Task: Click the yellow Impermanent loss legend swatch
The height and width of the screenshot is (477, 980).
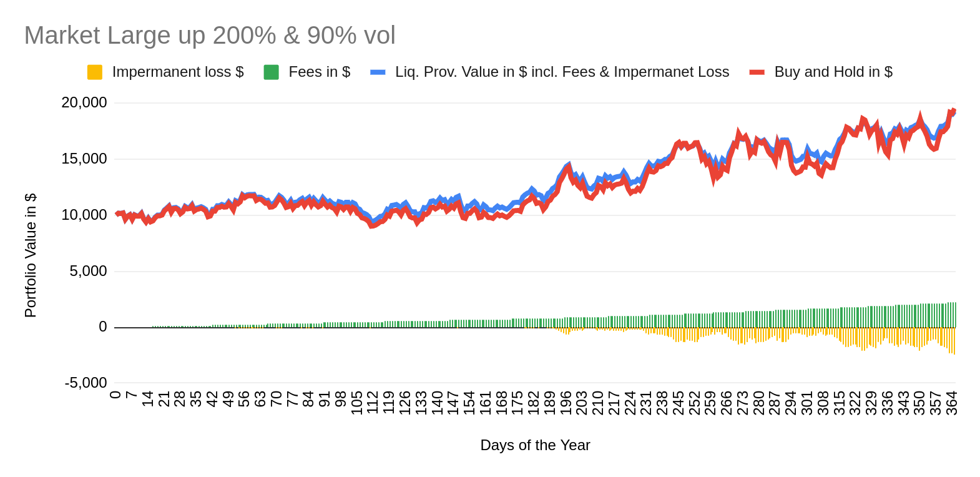Action: tap(95, 72)
